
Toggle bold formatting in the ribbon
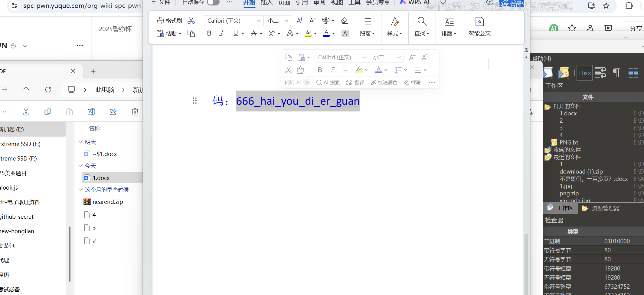tap(209, 33)
